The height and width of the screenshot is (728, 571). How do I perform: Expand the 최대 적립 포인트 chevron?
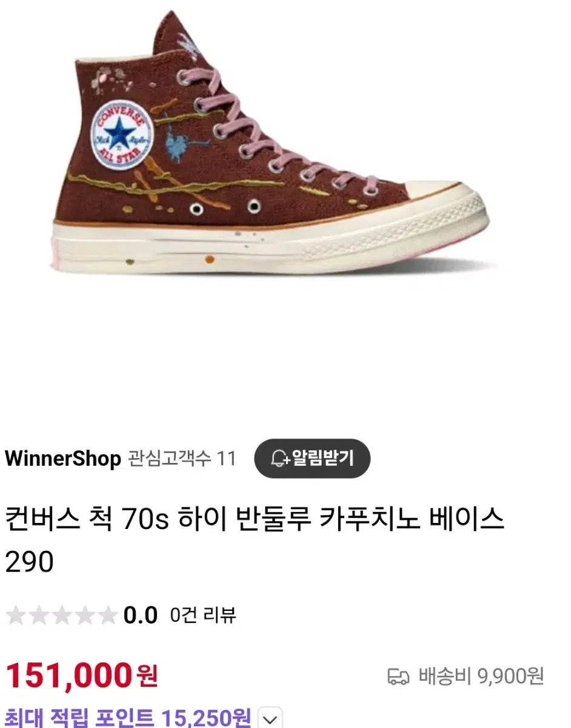pyautogui.click(x=270, y=720)
